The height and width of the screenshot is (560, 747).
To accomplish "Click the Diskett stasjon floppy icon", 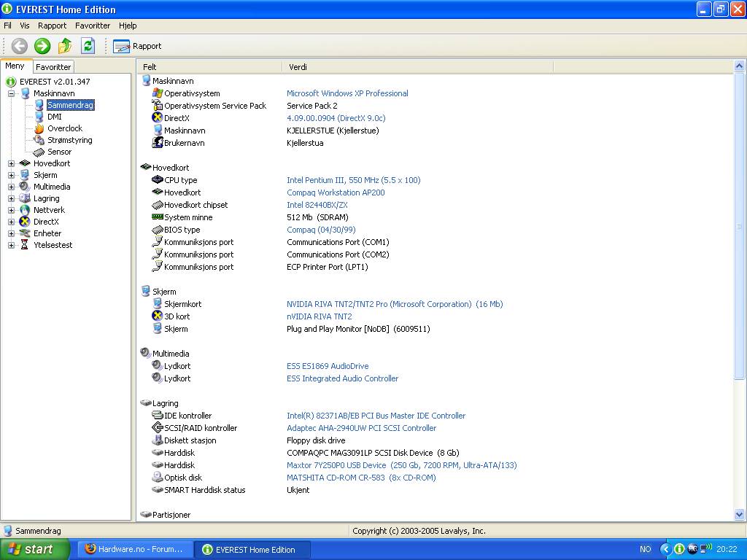I will tap(158, 440).
